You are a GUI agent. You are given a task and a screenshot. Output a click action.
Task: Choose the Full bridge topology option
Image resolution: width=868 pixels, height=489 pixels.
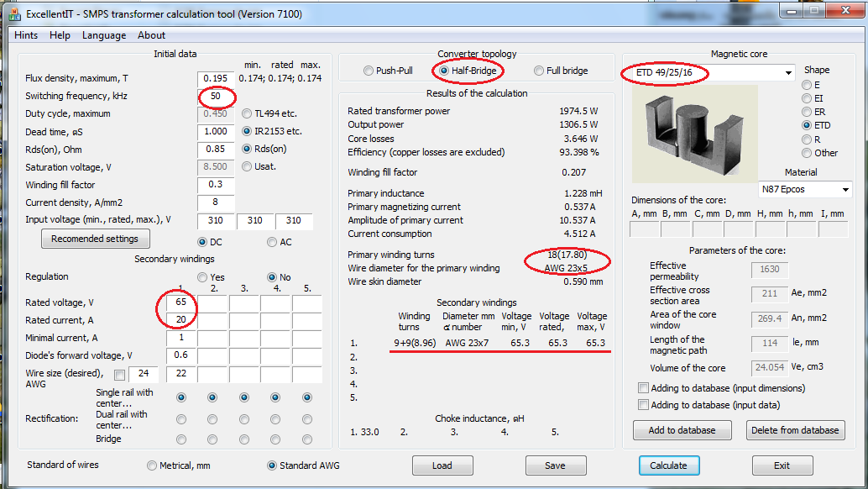click(539, 71)
